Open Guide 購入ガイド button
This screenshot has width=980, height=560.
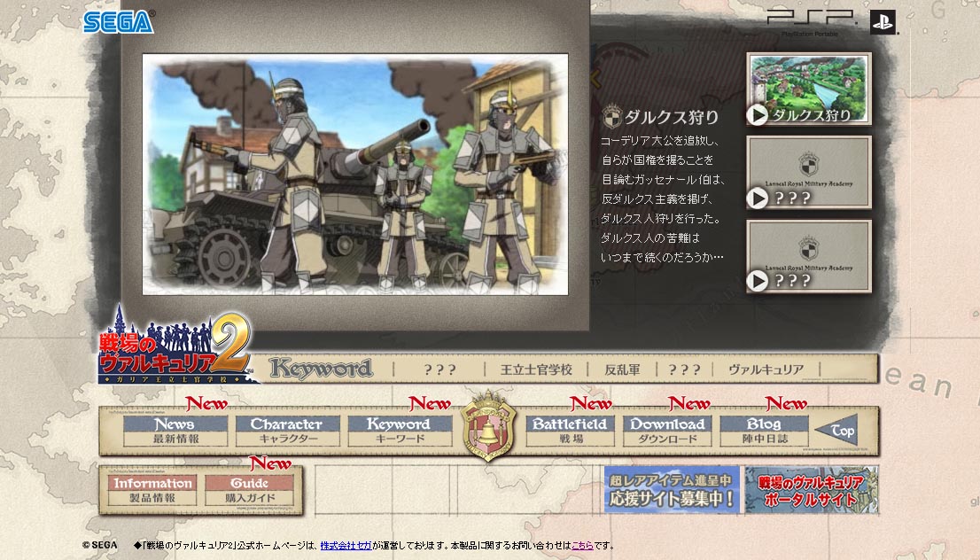click(x=249, y=490)
